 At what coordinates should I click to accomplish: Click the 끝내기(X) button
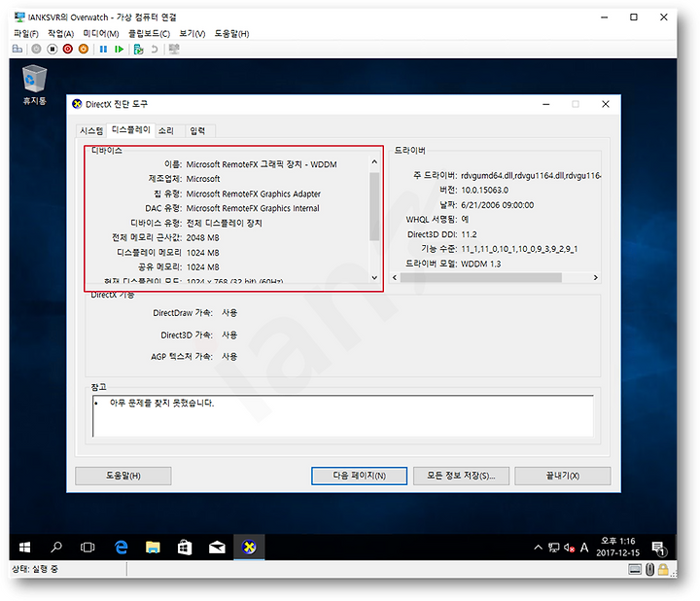click(x=563, y=476)
